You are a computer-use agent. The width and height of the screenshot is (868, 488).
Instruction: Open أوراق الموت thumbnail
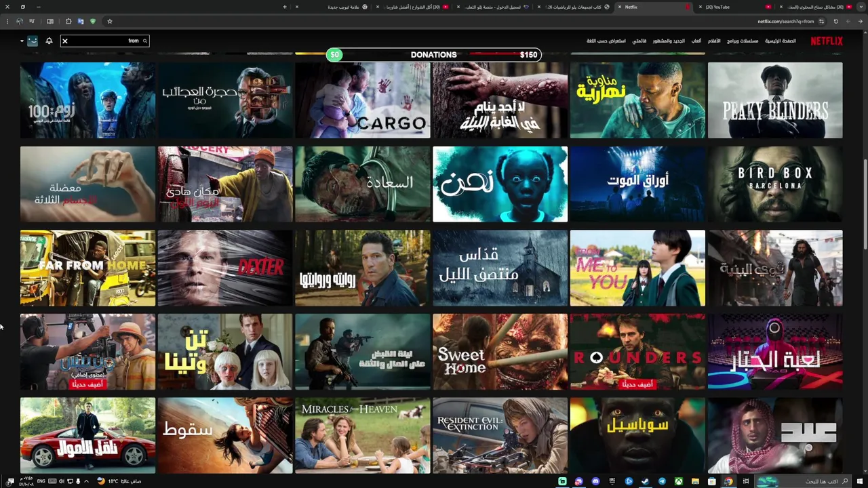637,184
